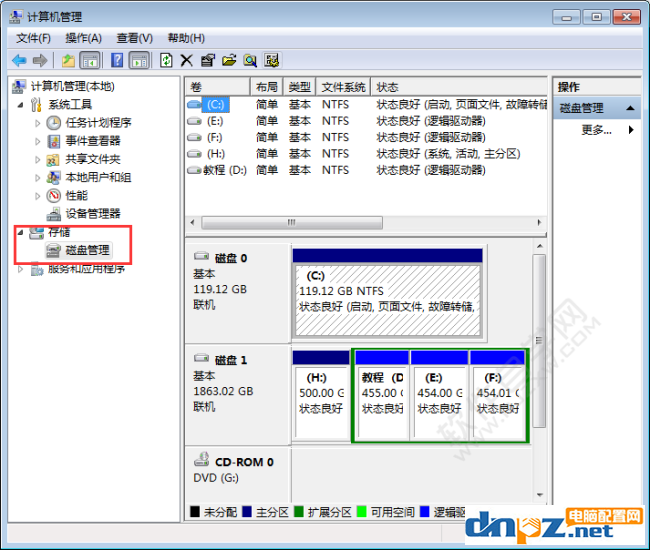Click the magnifier Explore toolbar icon
Image resolution: width=650 pixels, height=550 pixels.
[x=250, y=61]
